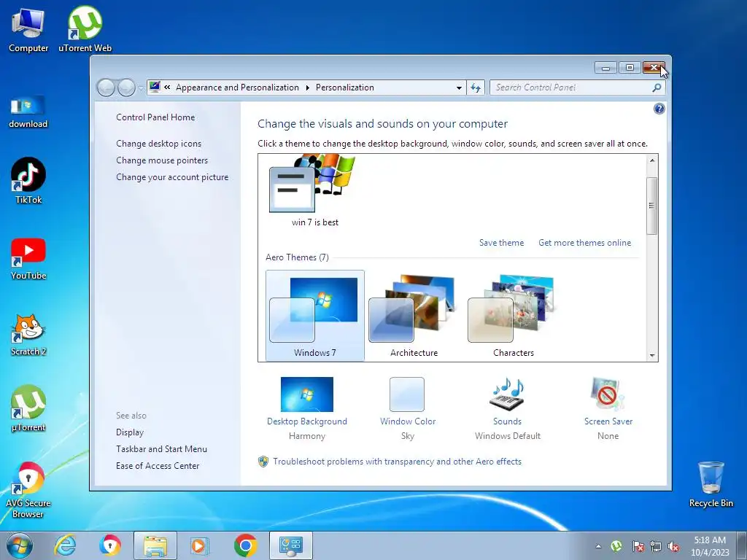
Task: Click the theme list scrollbar thumb
Action: coord(651,206)
